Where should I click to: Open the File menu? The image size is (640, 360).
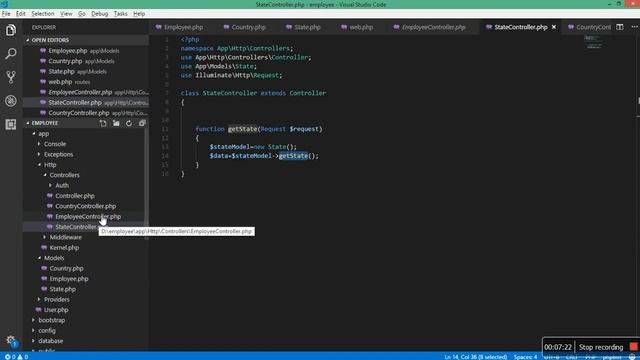click(6, 13)
